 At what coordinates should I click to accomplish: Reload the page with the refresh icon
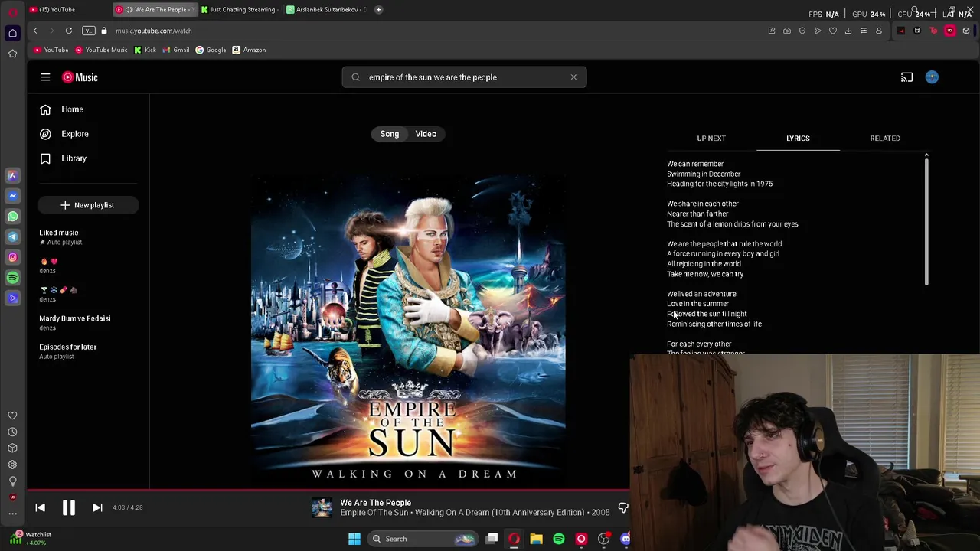coord(69,31)
